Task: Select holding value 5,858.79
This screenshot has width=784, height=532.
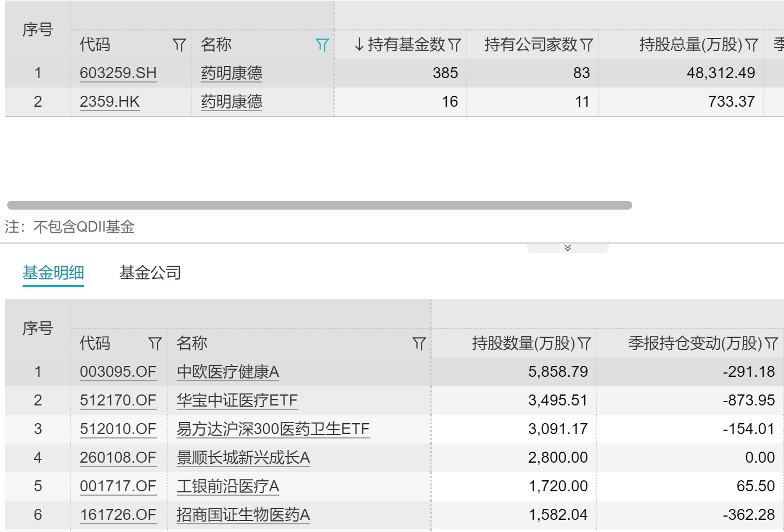Action: tap(558, 372)
